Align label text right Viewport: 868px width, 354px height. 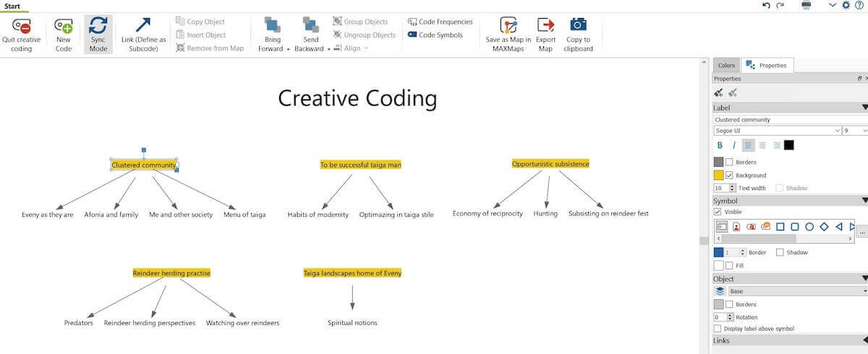[x=777, y=145]
